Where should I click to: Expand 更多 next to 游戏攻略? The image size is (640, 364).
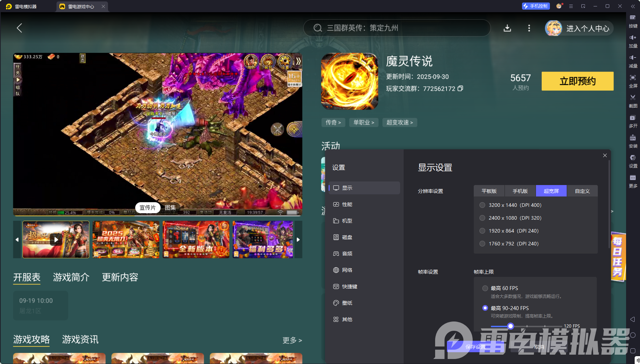click(x=292, y=340)
